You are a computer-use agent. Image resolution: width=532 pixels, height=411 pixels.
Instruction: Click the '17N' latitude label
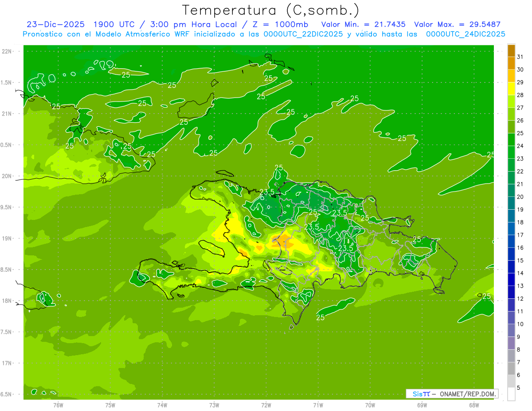tap(7, 363)
